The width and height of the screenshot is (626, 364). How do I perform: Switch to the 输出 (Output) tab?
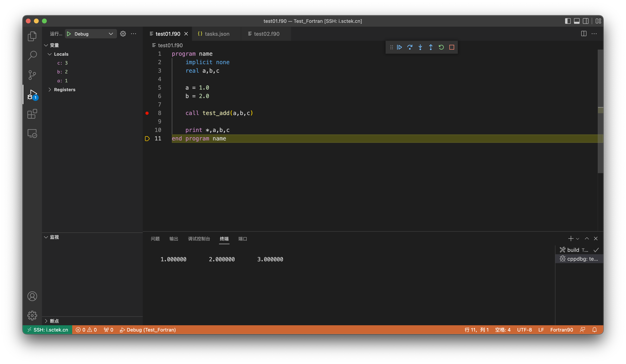coord(174,239)
